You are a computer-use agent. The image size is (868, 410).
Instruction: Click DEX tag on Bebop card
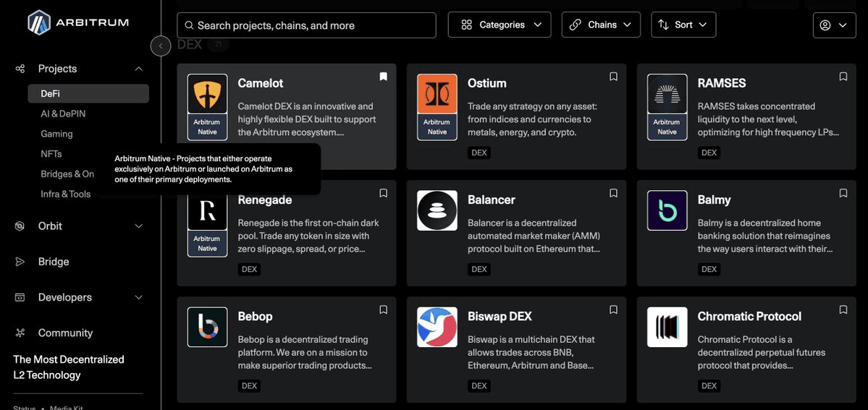coord(249,385)
